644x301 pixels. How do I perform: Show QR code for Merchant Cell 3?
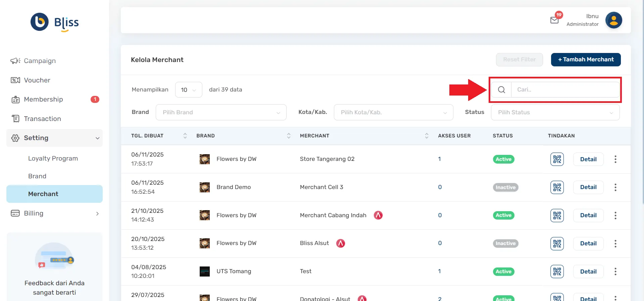click(557, 187)
